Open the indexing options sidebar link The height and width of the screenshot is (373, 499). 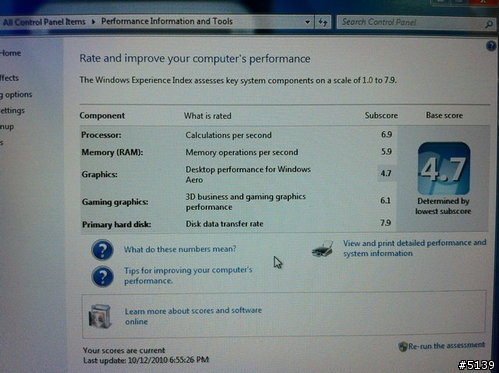16,95
